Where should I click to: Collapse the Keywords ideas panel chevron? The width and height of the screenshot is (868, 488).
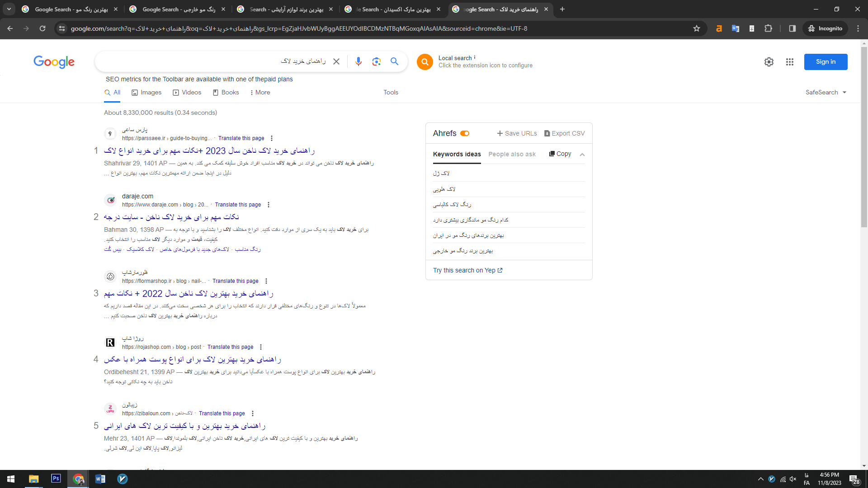582,155
